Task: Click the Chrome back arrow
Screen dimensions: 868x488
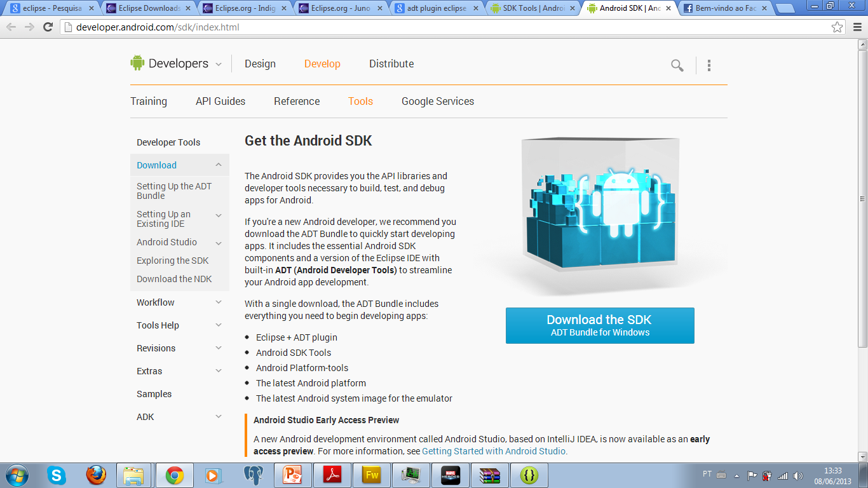Action: 11,27
